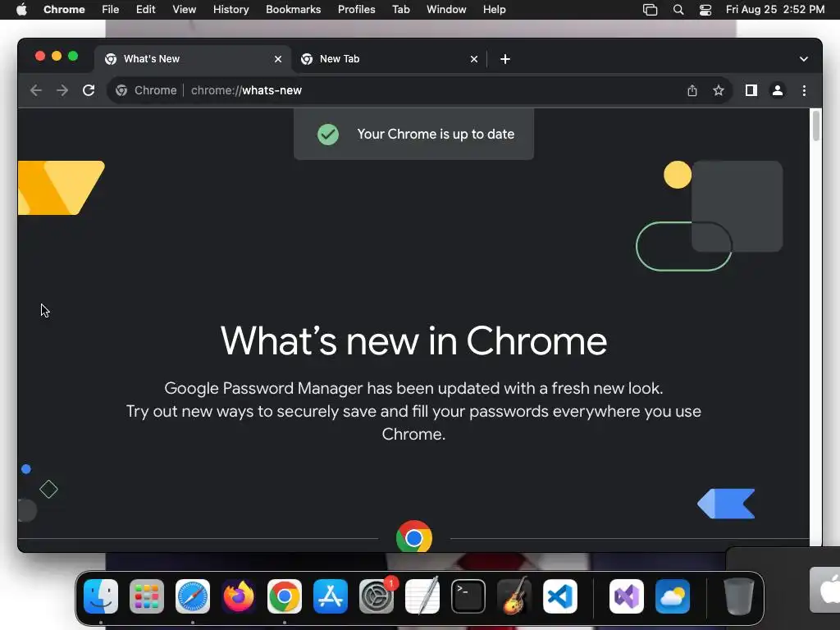Go back using the browser back arrow
The height and width of the screenshot is (630, 840).
pyautogui.click(x=36, y=90)
